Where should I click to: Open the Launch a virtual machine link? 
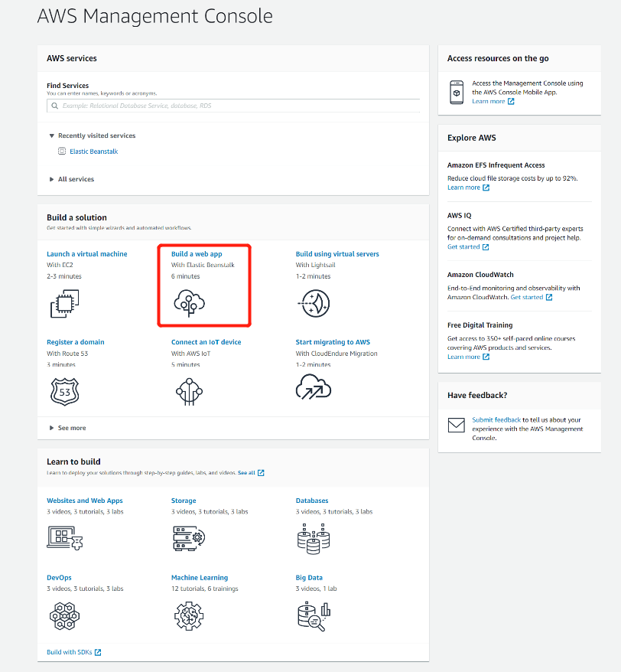coord(87,253)
